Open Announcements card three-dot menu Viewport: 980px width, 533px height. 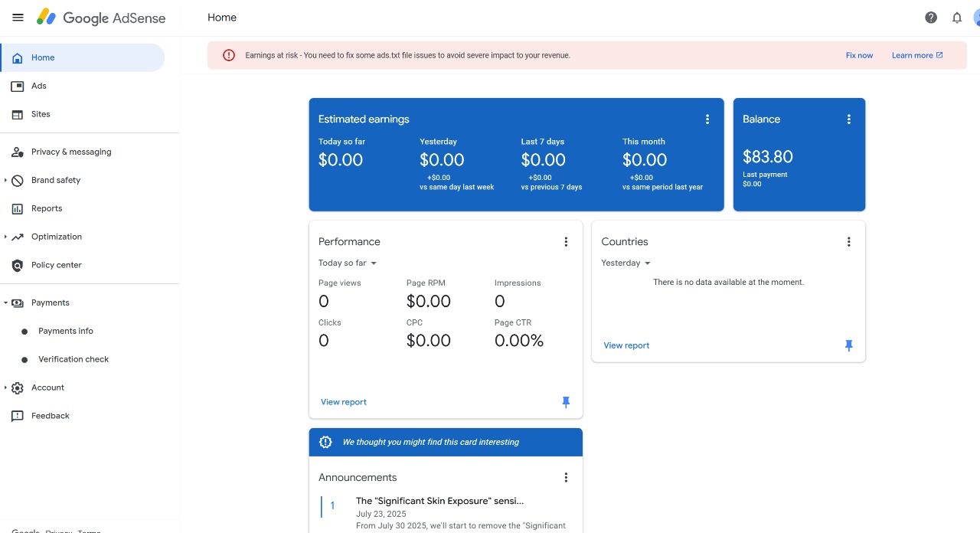566,478
